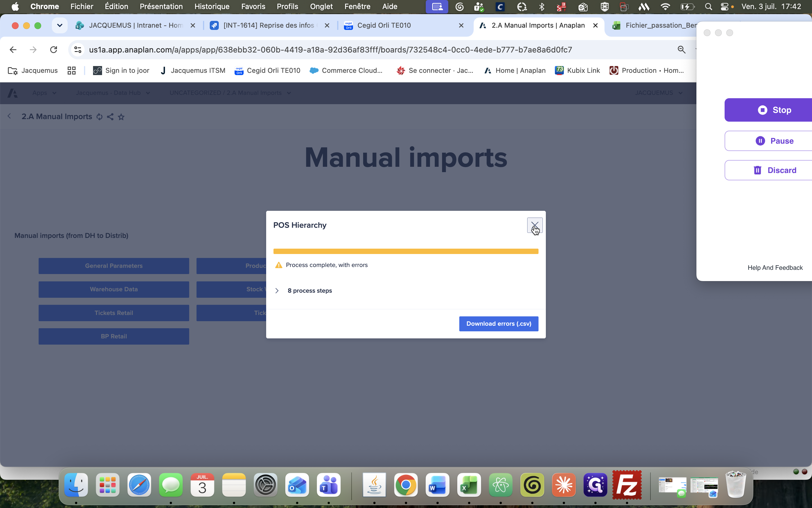Click the refresh icon beside page title
This screenshot has height=508, width=812.
pyautogui.click(x=99, y=117)
